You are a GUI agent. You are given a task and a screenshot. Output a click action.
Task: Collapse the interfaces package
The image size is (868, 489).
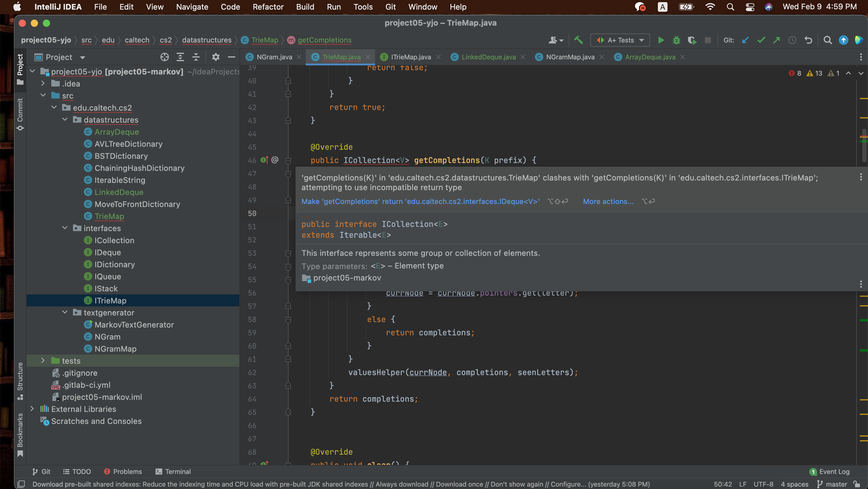65,228
